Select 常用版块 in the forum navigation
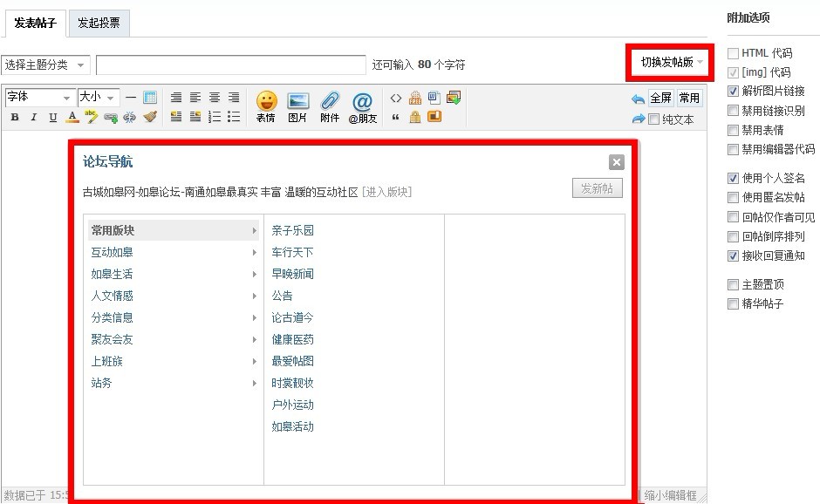820x504 pixels. tap(113, 229)
